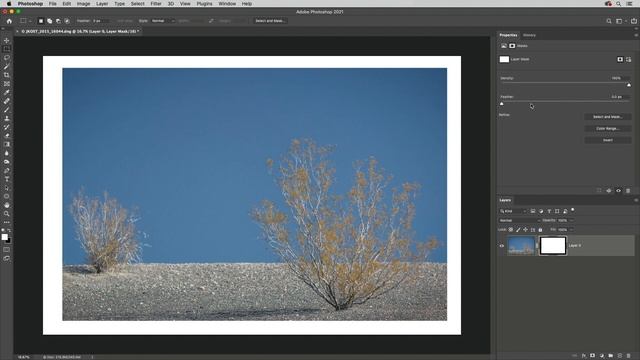Screen dimensions: 640x360
Task: Select the Hand tool
Action: point(7,205)
